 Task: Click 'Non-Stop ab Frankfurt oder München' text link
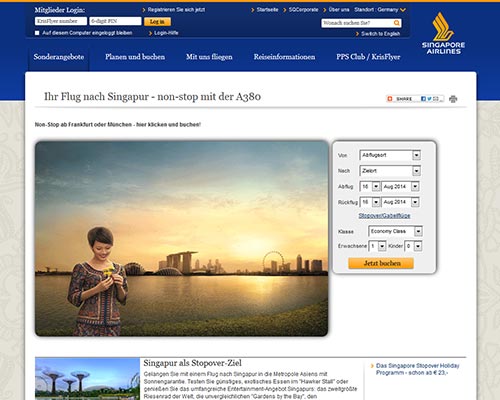118,125
